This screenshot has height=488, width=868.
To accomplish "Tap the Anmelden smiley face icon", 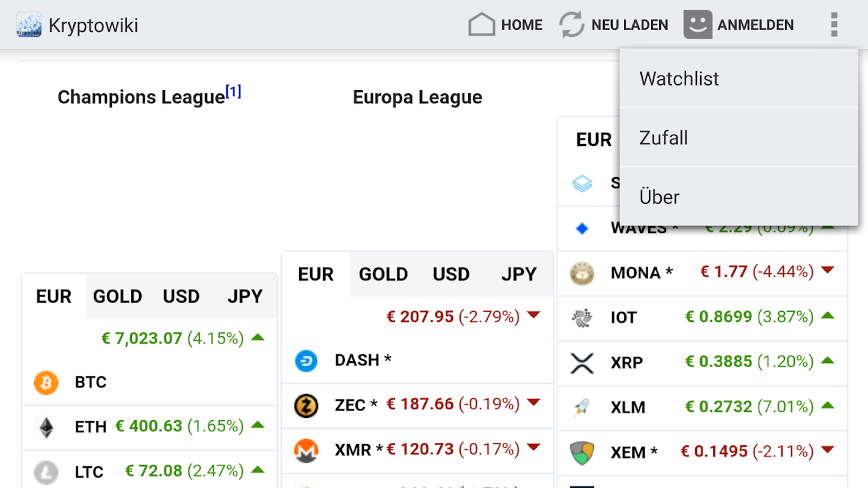I will [698, 25].
